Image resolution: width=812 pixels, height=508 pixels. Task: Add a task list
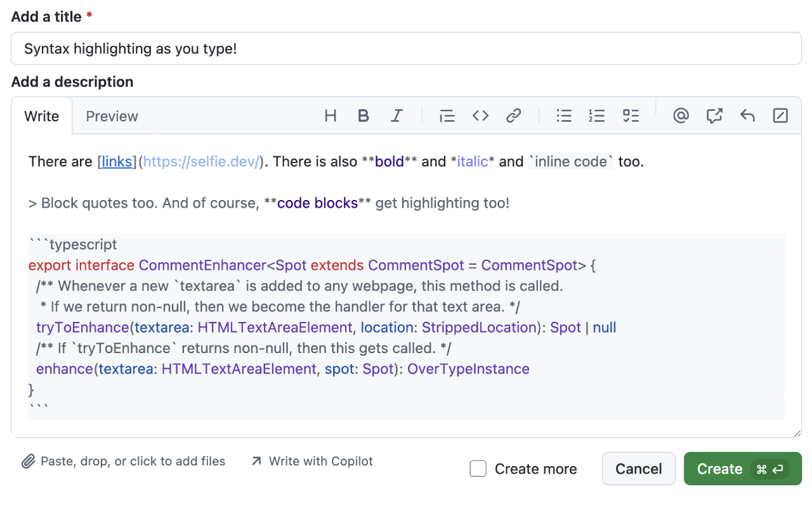(x=631, y=116)
